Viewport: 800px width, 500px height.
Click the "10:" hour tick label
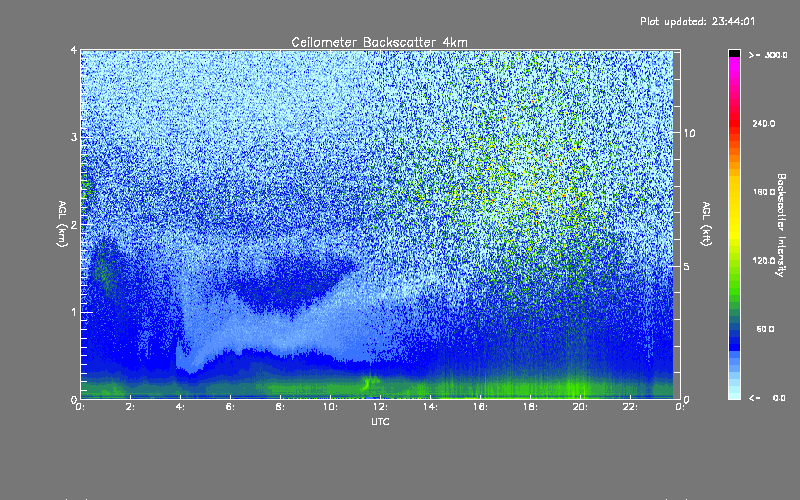(x=330, y=407)
